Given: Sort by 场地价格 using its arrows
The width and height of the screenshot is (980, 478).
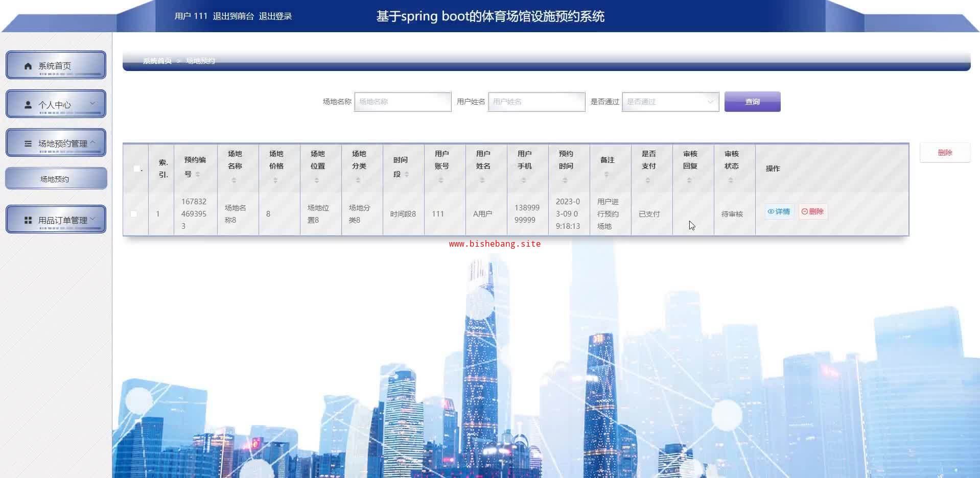Looking at the screenshot, I should pos(275,180).
